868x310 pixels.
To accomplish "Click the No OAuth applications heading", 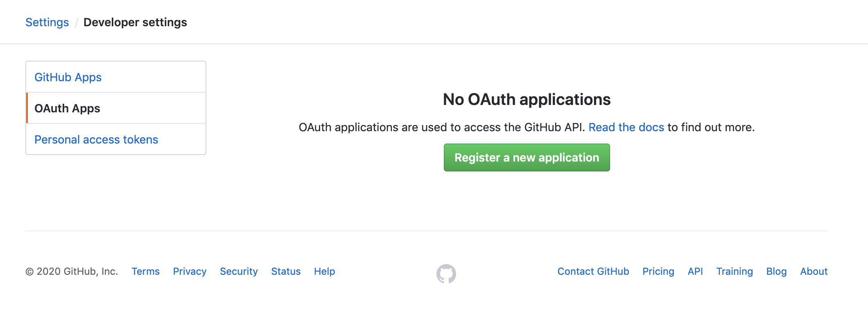I will click(x=527, y=99).
